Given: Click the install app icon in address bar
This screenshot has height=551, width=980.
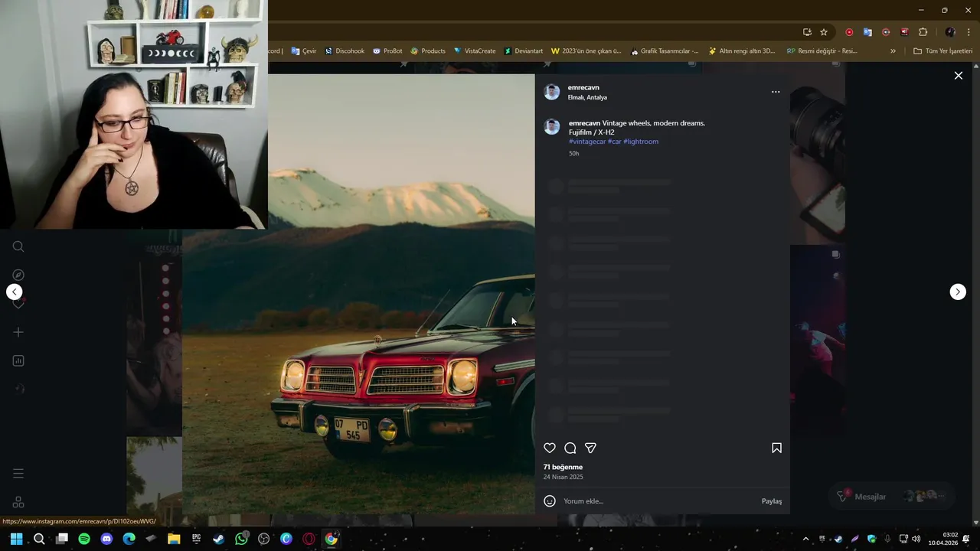Looking at the screenshot, I should (807, 32).
